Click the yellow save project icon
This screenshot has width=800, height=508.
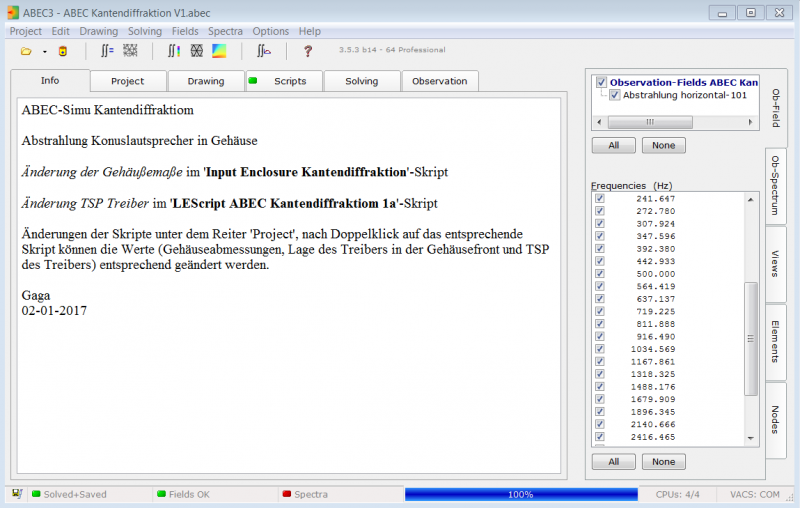coord(63,51)
